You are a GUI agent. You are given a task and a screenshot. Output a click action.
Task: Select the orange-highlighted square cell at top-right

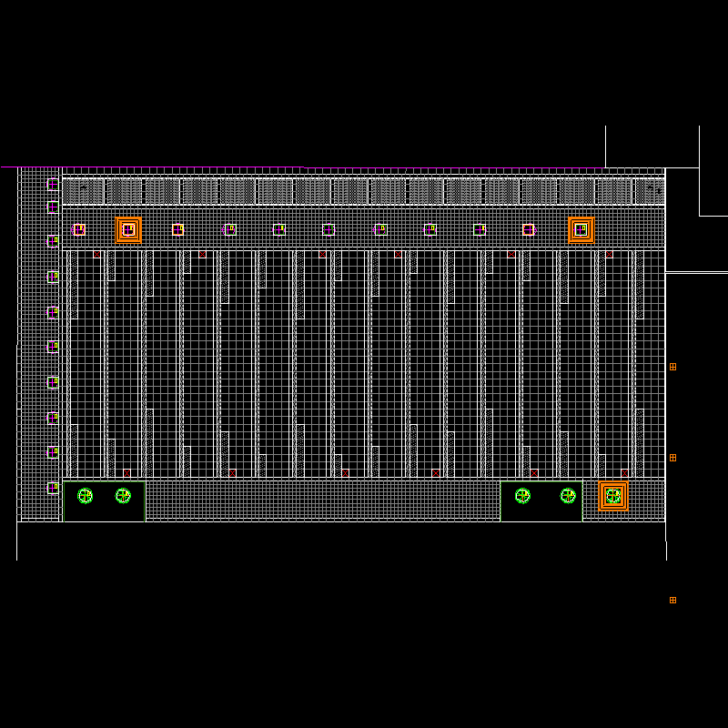pyautogui.click(x=581, y=229)
